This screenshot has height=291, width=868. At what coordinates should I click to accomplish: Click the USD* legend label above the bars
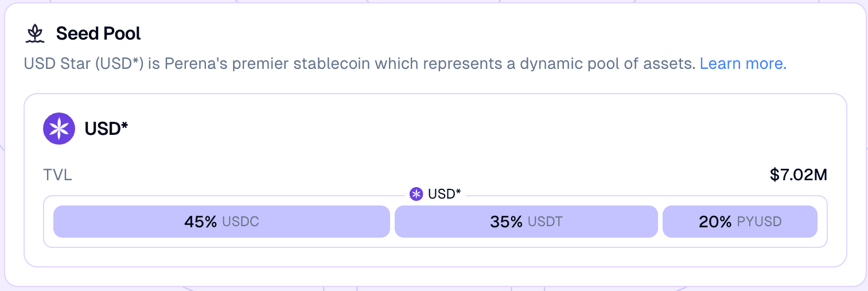click(445, 194)
